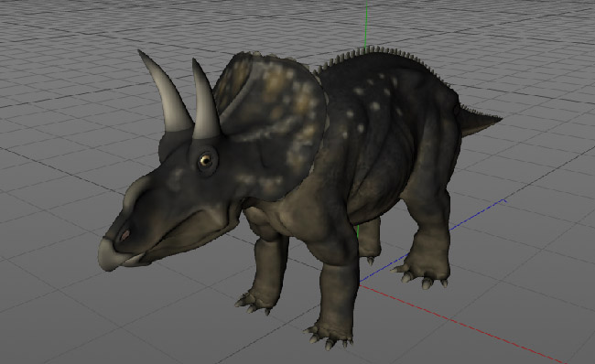Click the dinosaur's yellow eye
The width and height of the screenshot is (595, 364).
point(206,160)
